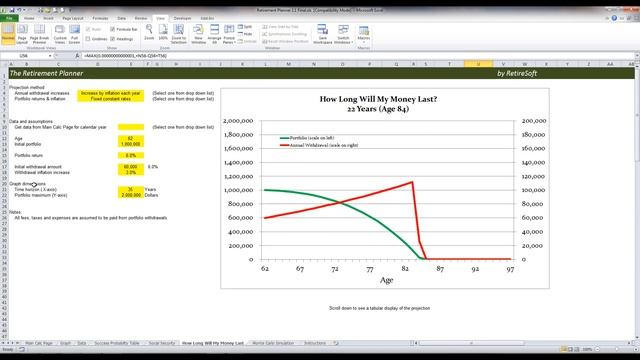Click the Time horizon X-axis value cell
The image size is (640, 360).
click(131, 189)
